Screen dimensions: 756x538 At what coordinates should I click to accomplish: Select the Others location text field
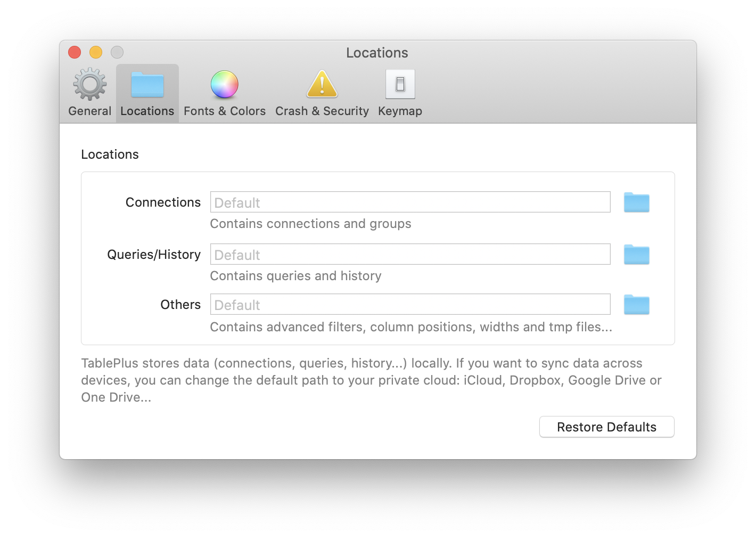pos(410,304)
